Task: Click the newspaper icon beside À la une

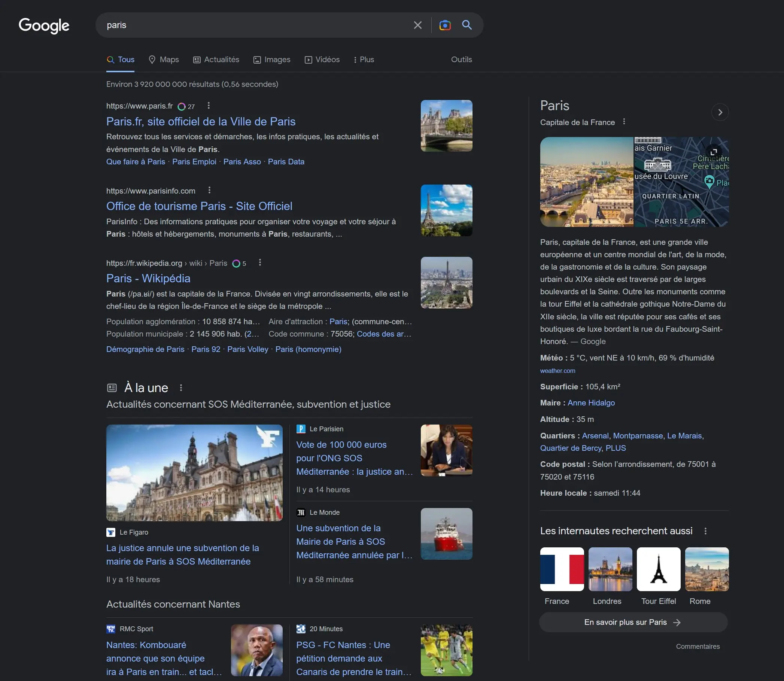Action: pyautogui.click(x=112, y=387)
